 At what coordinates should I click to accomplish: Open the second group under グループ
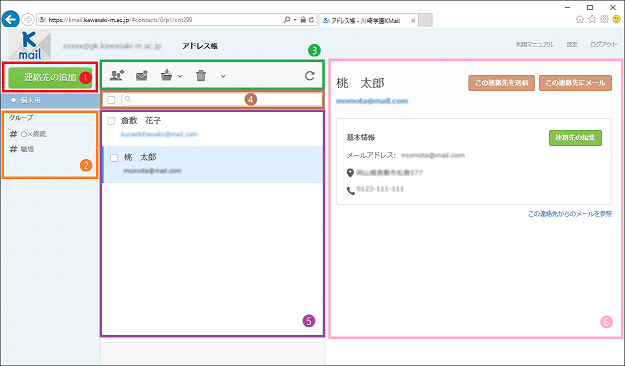click(22, 149)
